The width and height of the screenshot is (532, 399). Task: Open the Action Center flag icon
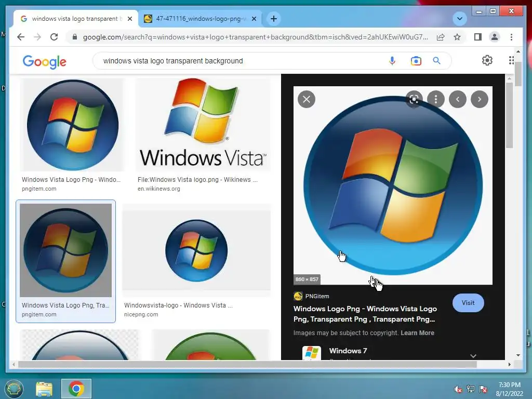point(483,389)
